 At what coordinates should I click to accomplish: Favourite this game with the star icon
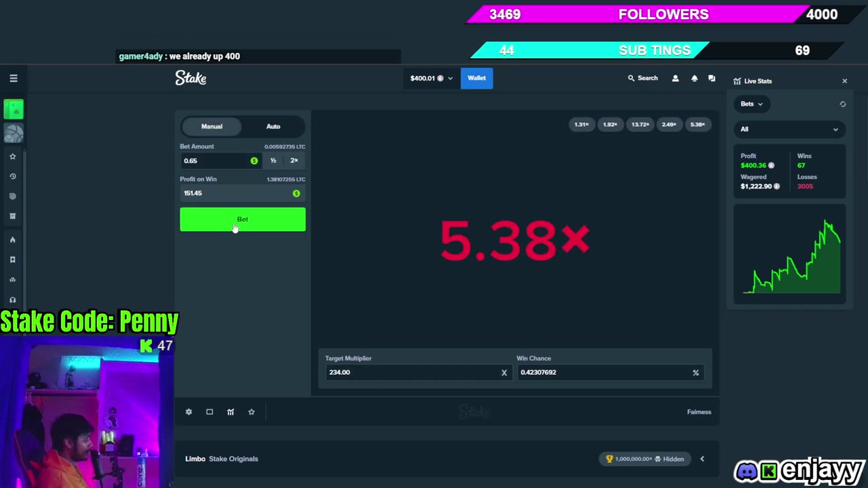(252, 412)
